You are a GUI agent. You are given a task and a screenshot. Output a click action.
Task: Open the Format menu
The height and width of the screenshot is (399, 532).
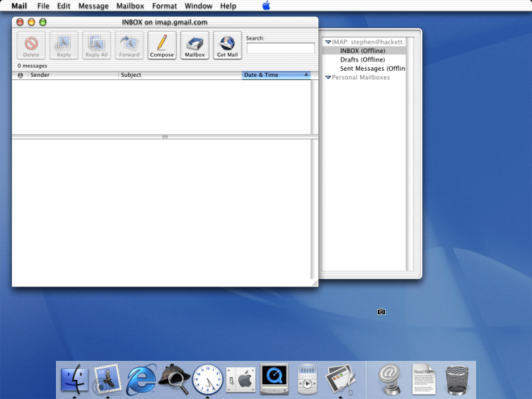(164, 6)
